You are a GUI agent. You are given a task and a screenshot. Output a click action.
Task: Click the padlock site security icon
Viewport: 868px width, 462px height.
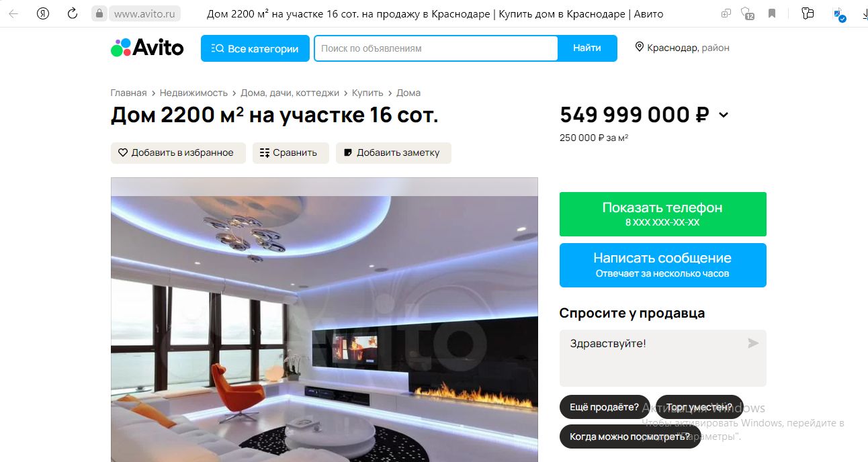(99, 13)
